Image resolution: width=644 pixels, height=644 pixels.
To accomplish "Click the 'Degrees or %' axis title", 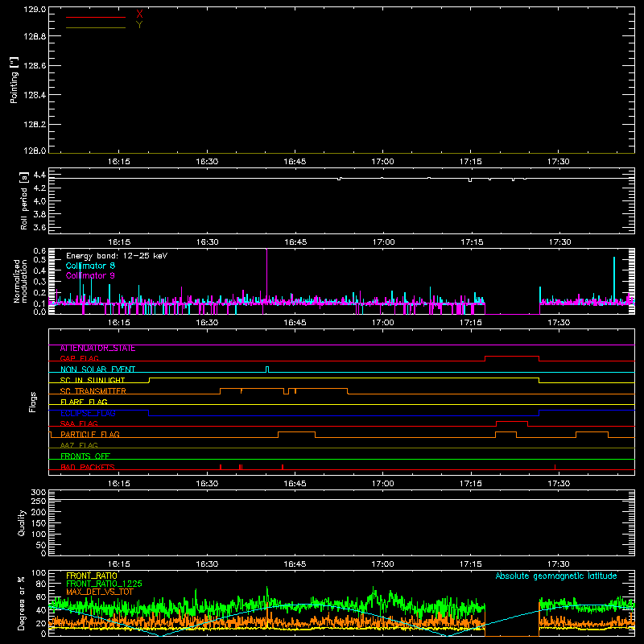I will click(x=22, y=604).
